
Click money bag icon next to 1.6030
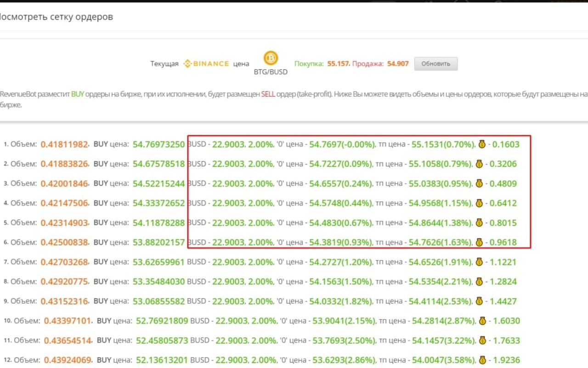482,321
